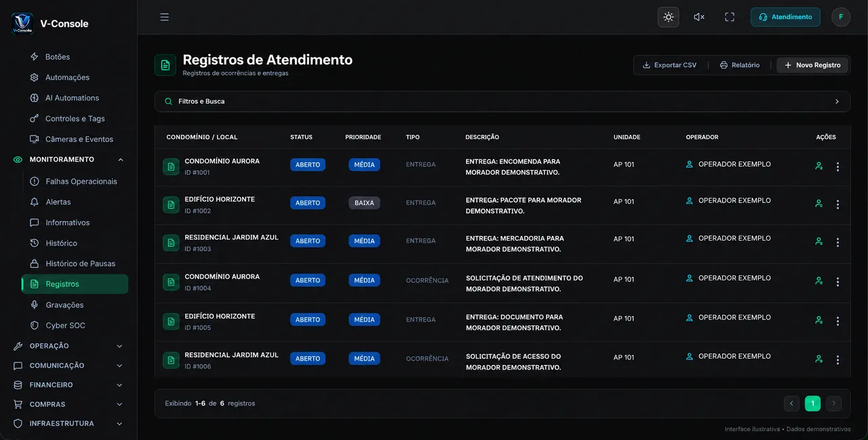The height and width of the screenshot is (440, 868).
Task: Open Automações in sidebar
Action: click(66, 77)
